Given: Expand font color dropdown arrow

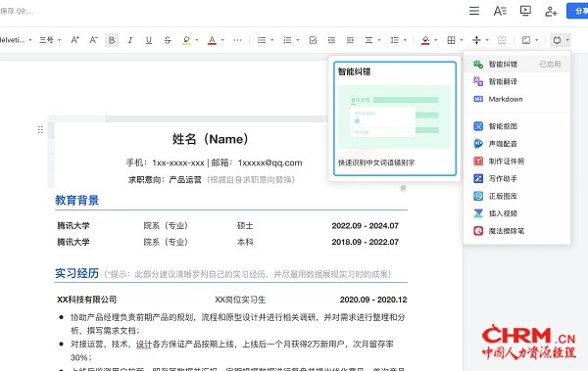Looking at the screenshot, I should coord(222,40).
